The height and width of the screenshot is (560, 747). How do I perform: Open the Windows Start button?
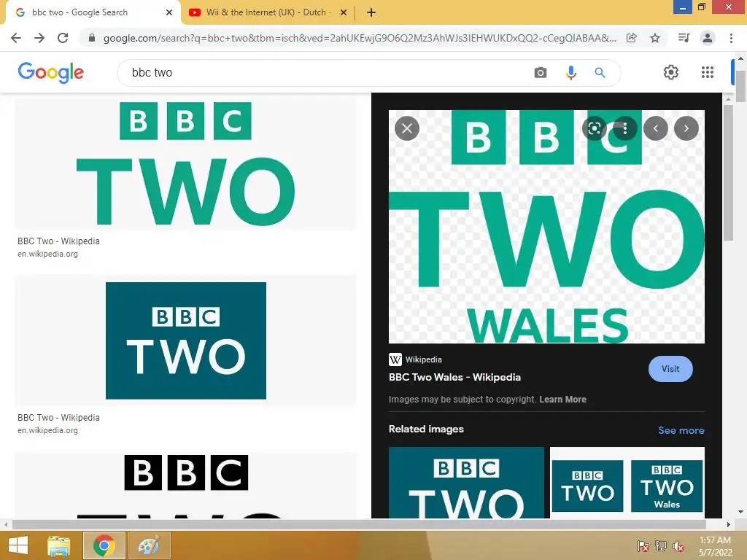(x=18, y=545)
